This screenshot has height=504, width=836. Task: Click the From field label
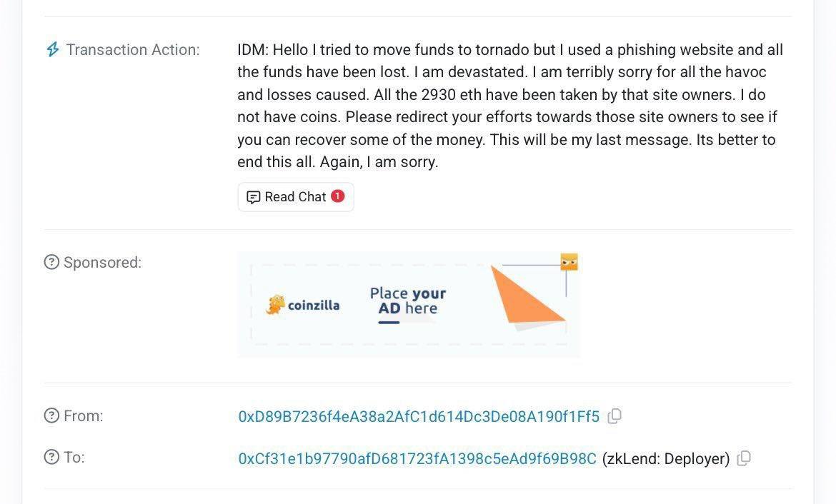coord(83,415)
